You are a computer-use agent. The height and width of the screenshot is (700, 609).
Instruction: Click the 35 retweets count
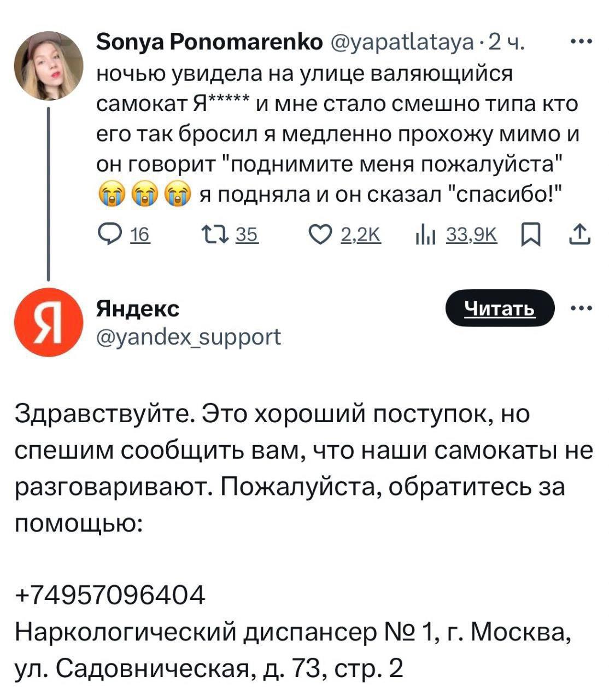tap(247, 235)
